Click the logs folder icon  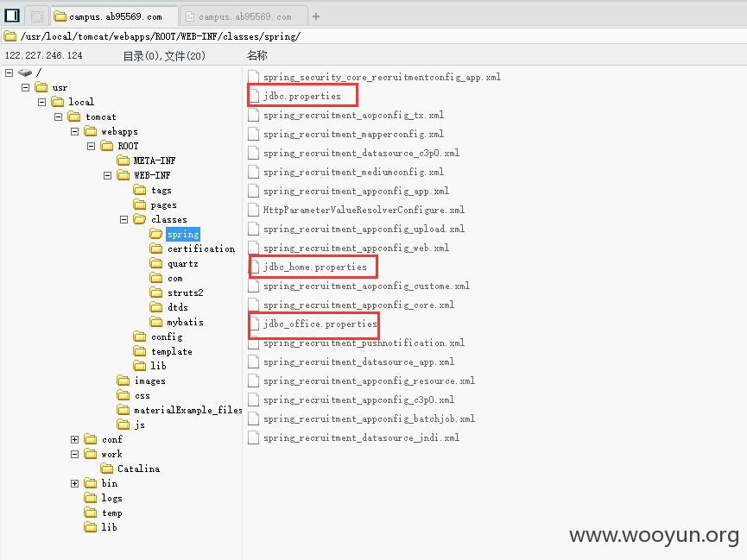tap(90, 498)
